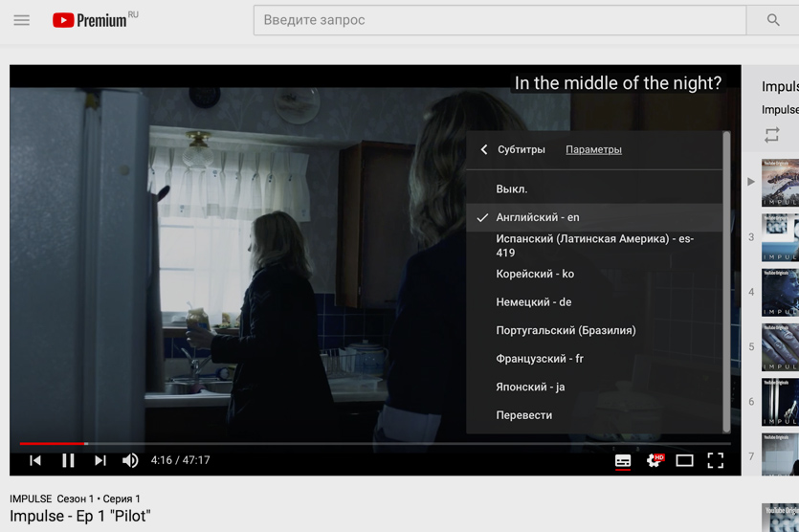The image size is (799, 532).
Task: Toggle playlist loop icon
Action: [x=771, y=135]
